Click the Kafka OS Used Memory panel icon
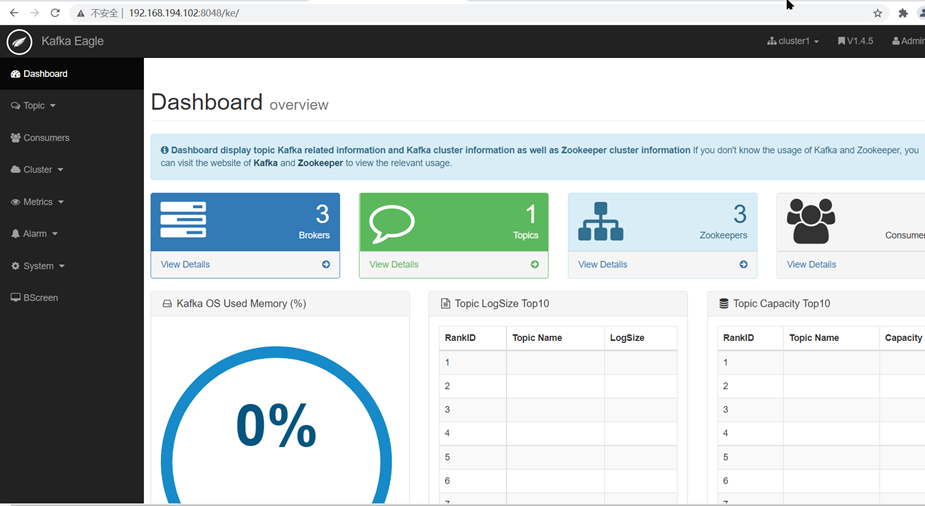The image size is (925, 506). click(167, 304)
